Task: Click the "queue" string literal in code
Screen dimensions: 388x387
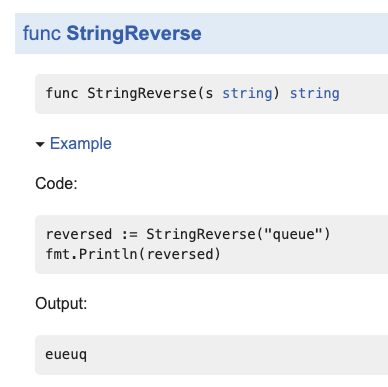Action: point(293,234)
